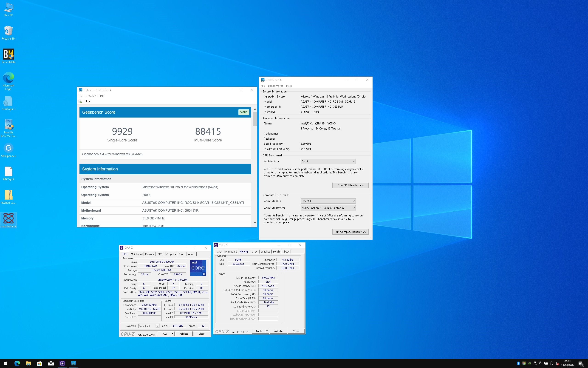Screen dimensions: 588x368
Task: Open Mail app from the taskbar
Action: click(x=51, y=363)
